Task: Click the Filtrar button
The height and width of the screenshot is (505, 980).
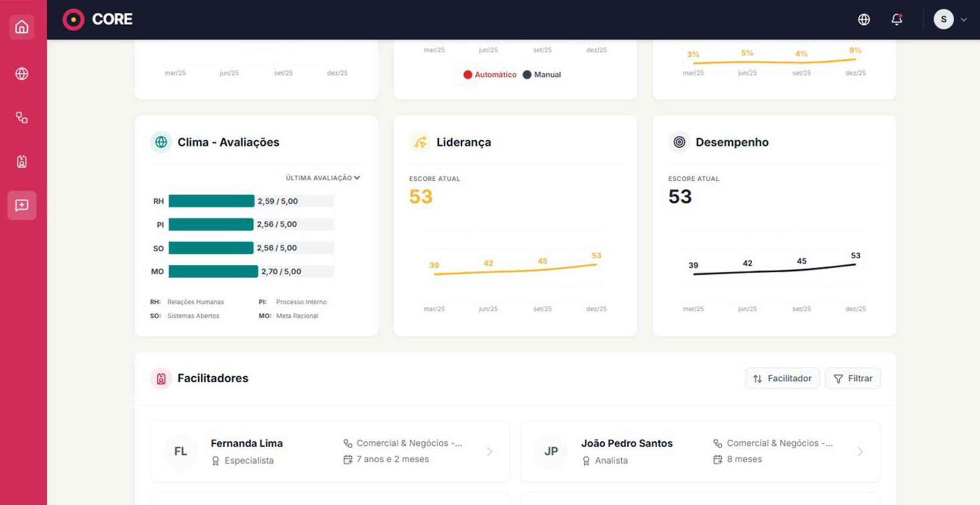Action: coord(853,378)
